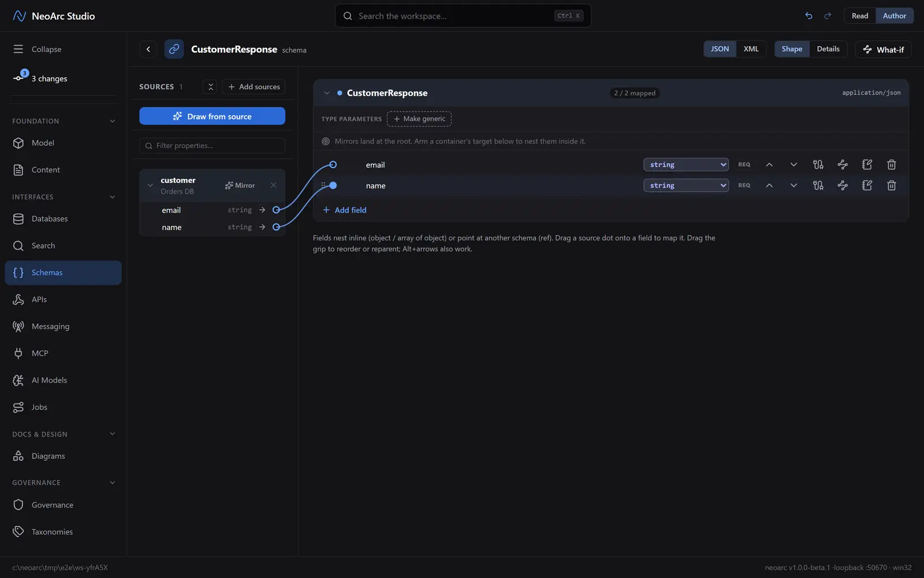
Task: Open the name field type dropdown
Action: pyautogui.click(x=686, y=186)
